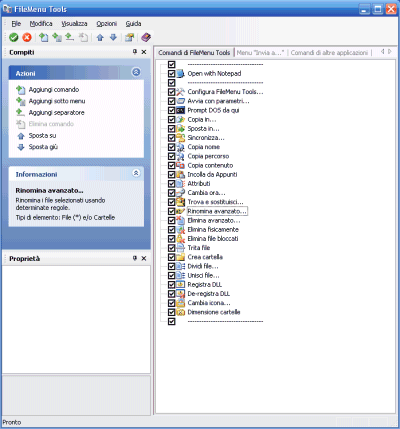Click the Dimensione cartelle icon

180,312
